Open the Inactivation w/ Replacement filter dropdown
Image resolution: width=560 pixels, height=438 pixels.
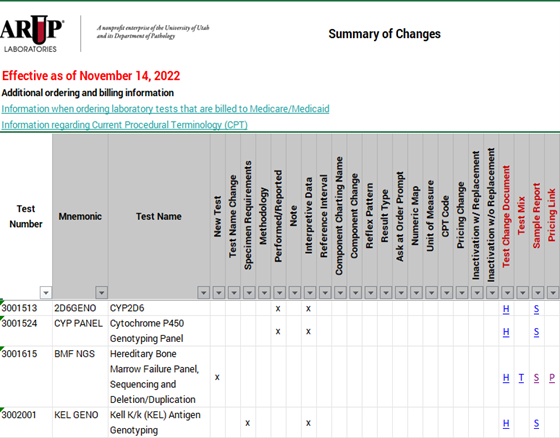[x=477, y=293]
